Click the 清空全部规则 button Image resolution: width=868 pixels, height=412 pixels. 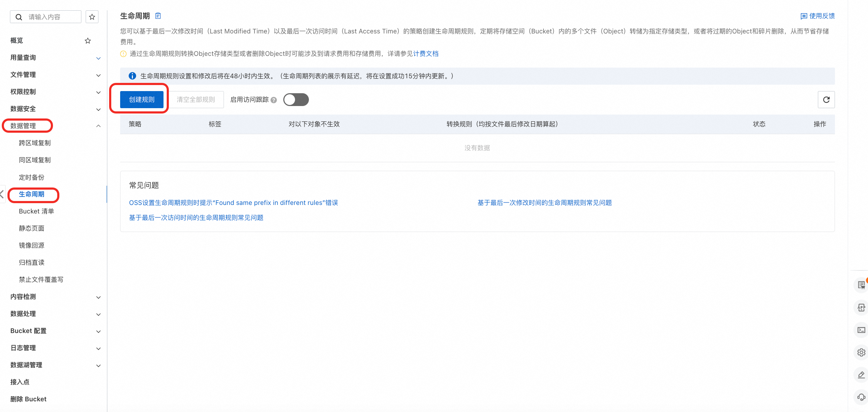(x=196, y=100)
